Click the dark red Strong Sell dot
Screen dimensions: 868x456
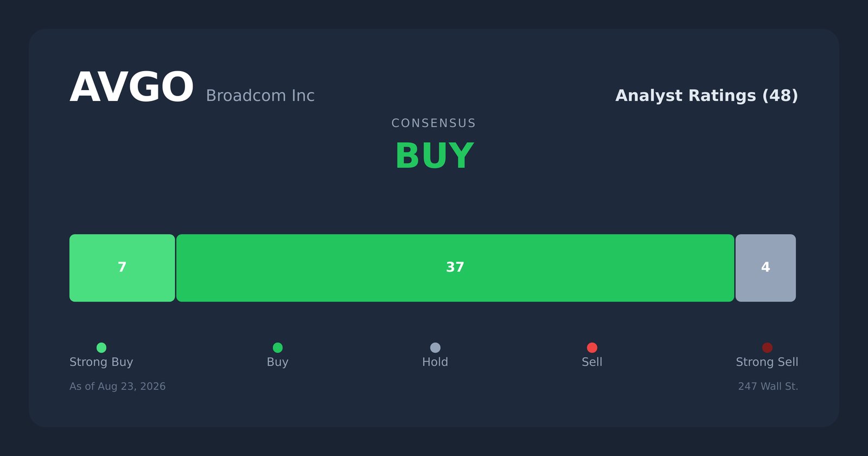pos(767,347)
